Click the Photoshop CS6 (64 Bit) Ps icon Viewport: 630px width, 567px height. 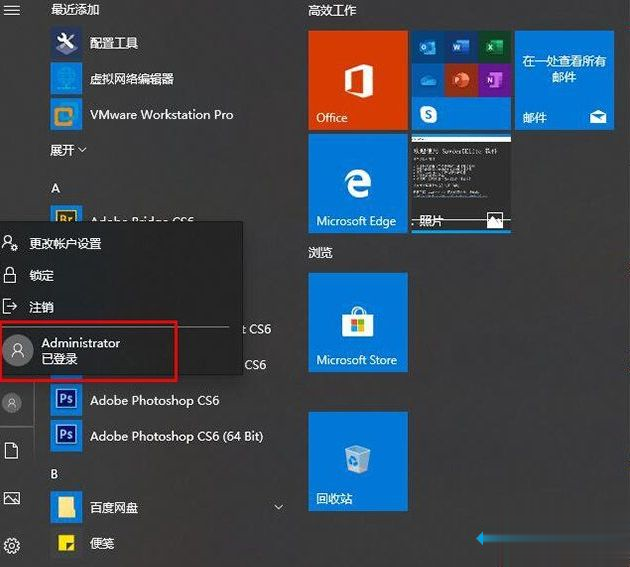tap(66, 436)
